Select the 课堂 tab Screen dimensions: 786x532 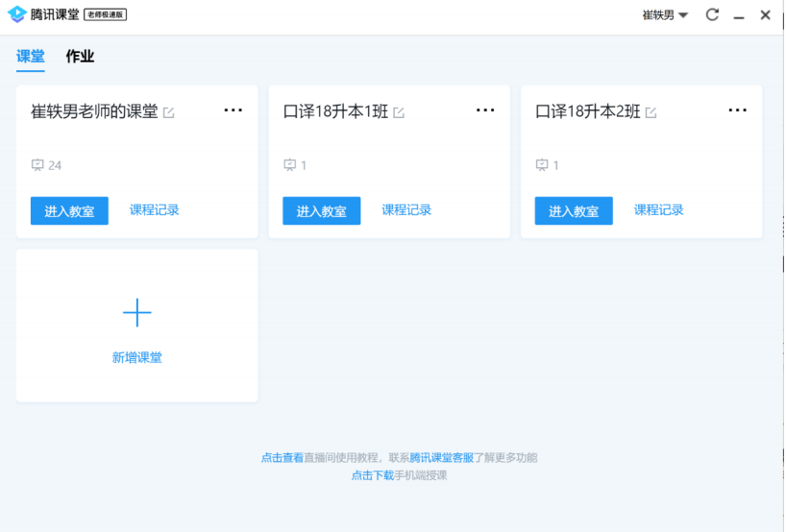point(31,57)
